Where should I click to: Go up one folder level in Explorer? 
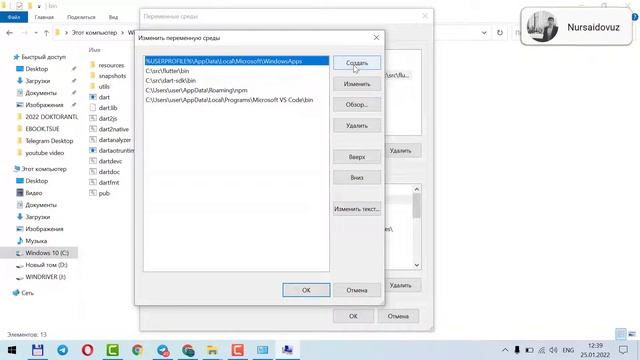click(x=46, y=33)
